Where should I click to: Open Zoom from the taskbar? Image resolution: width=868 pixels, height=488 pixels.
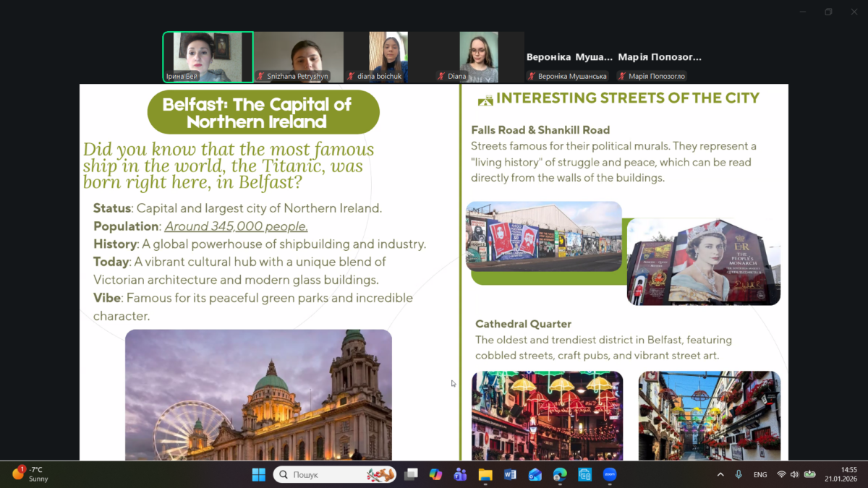point(610,475)
